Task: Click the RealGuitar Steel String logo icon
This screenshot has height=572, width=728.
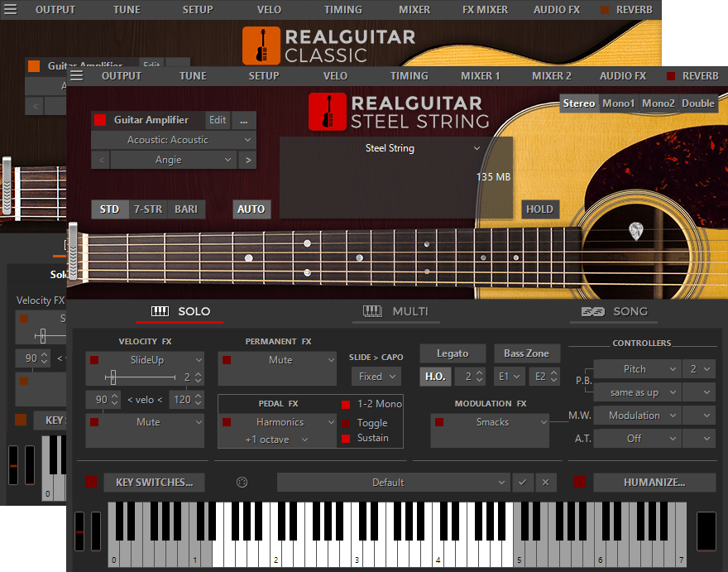Action: coord(327,112)
